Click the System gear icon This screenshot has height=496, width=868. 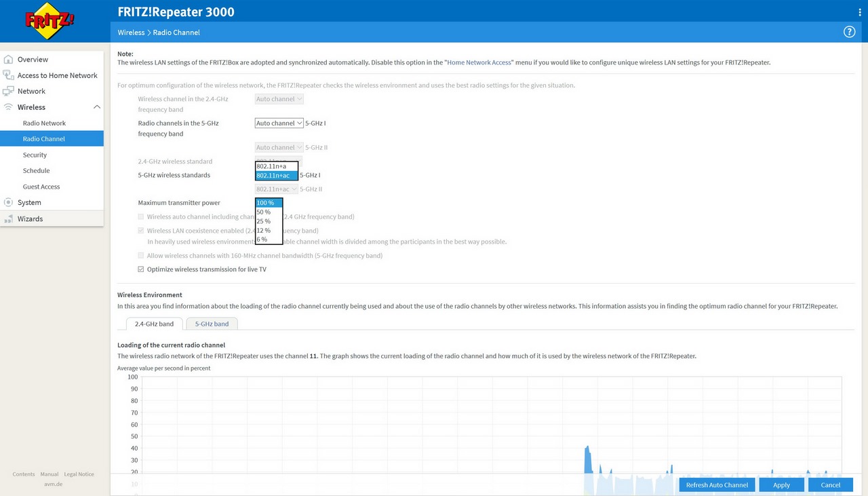pyautogui.click(x=8, y=202)
